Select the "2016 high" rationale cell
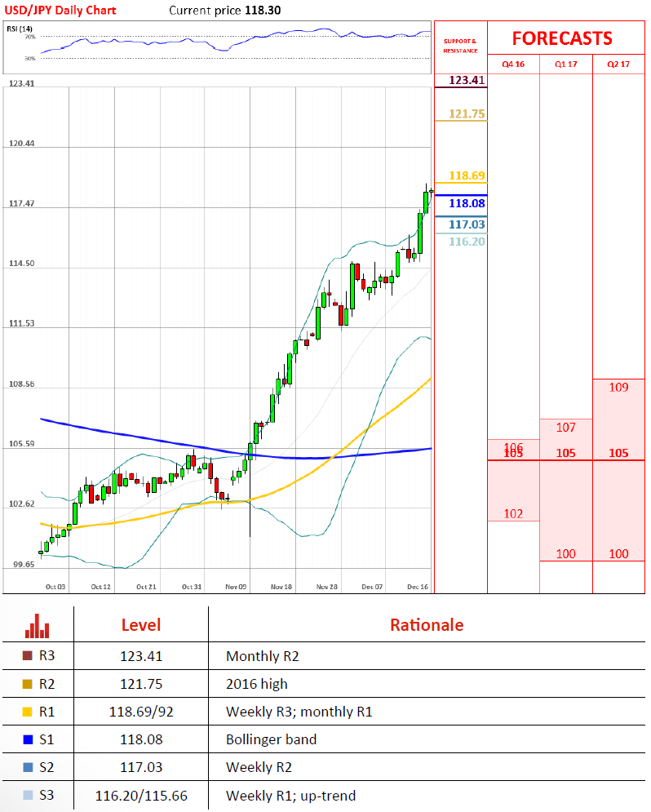 pos(256,684)
